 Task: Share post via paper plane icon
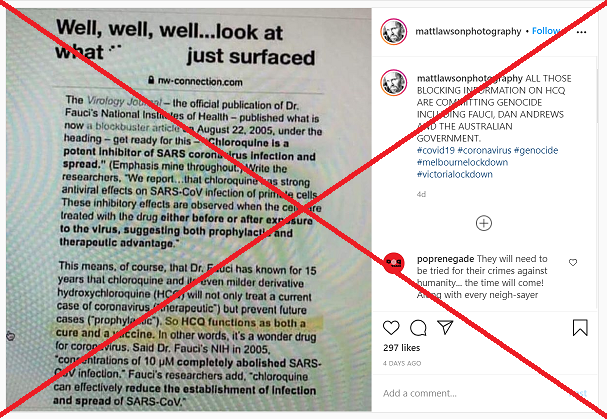(445, 328)
